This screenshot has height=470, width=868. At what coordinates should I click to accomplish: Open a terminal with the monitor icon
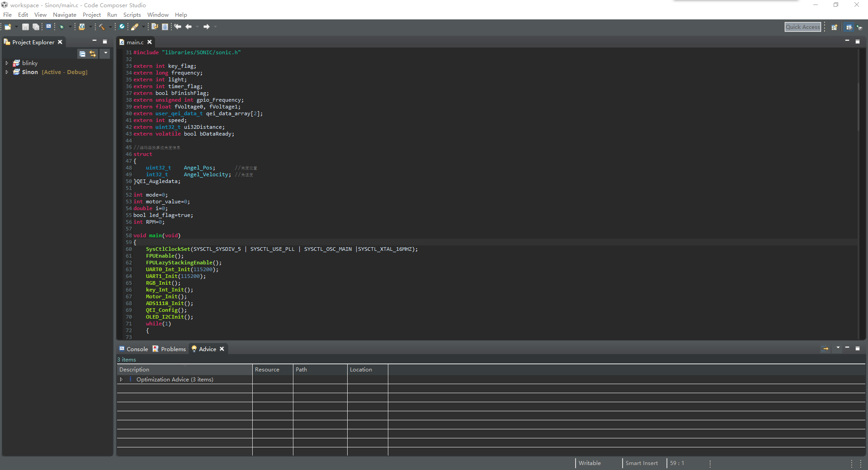tap(48, 26)
